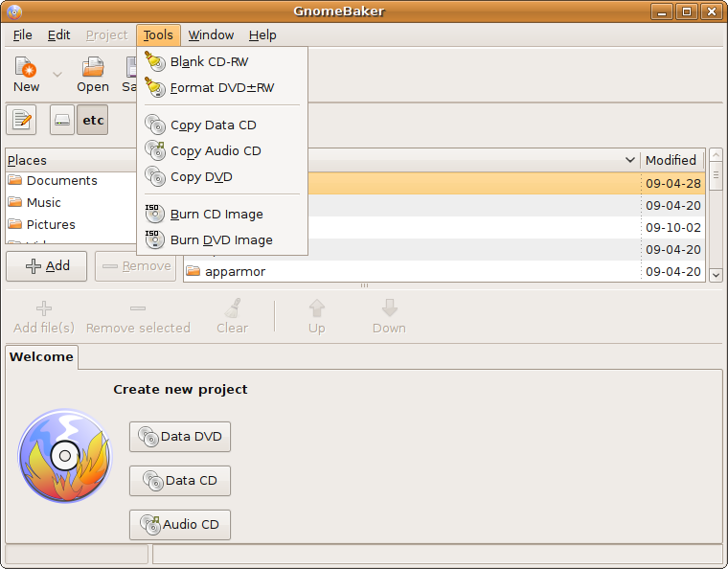Choose Copy Audio CD menu entry
Viewport: 728px width, 569px height.
point(222,150)
